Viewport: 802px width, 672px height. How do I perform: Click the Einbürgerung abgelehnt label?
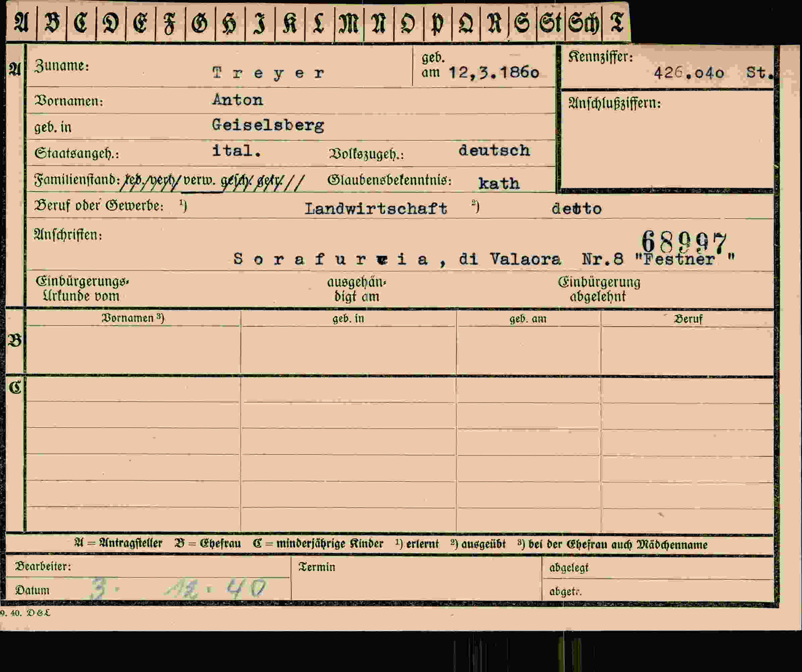point(599,290)
